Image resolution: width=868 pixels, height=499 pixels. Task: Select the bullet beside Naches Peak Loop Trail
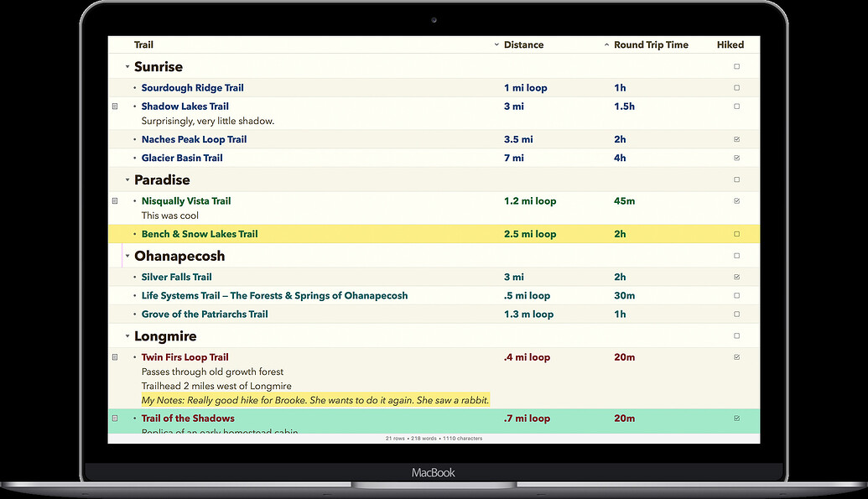click(133, 139)
